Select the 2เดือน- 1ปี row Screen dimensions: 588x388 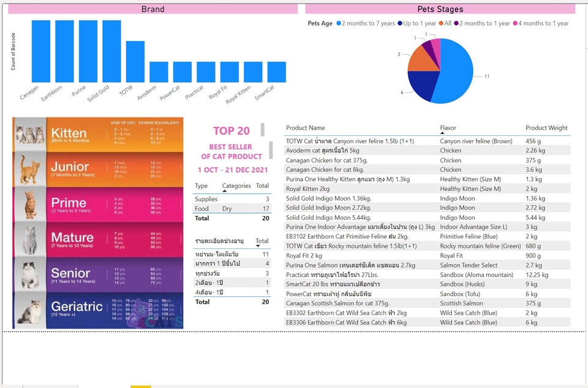pyautogui.click(x=232, y=283)
